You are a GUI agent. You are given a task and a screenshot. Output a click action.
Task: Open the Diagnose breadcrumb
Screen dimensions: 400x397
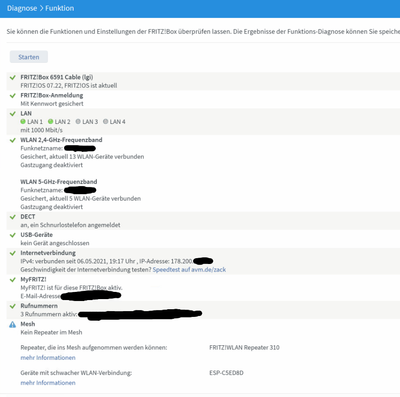pos(22,8)
